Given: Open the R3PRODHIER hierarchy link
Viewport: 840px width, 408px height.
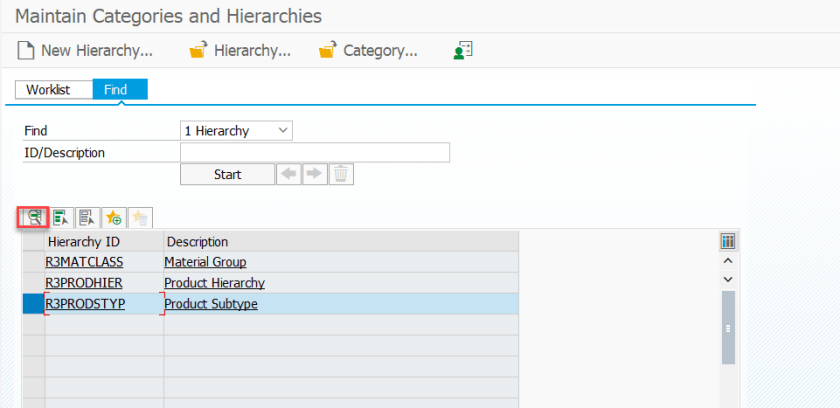Looking at the screenshot, I should click(x=85, y=283).
